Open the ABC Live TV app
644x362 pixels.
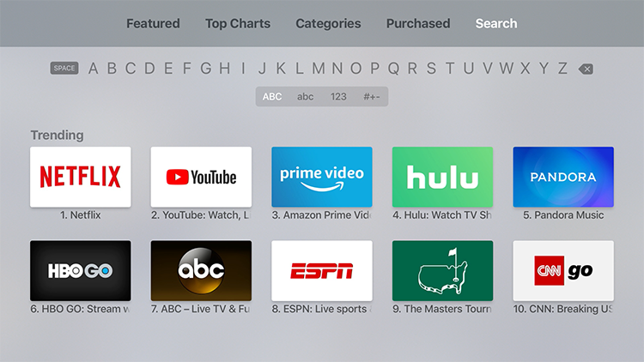pyautogui.click(x=201, y=270)
